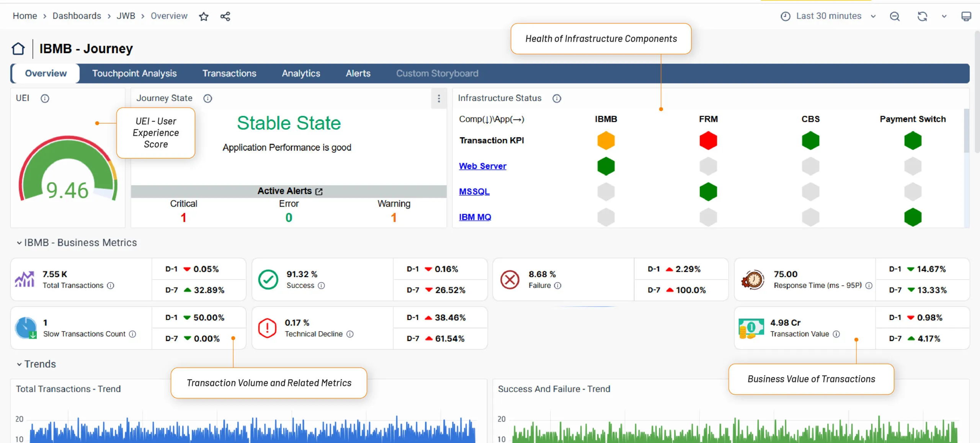Image resolution: width=980 pixels, height=443 pixels.
Task: Collapse the Trends section
Action: 19,364
